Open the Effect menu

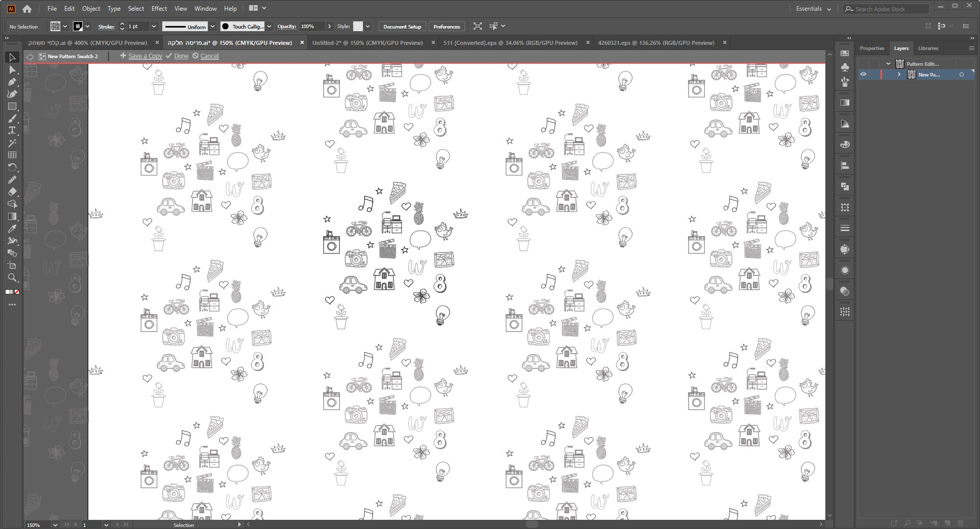159,9
